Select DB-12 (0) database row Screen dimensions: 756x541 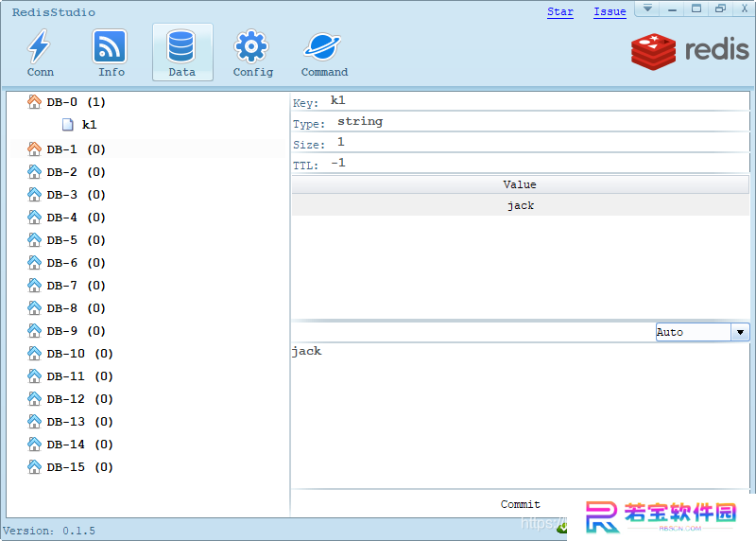pyautogui.click(x=79, y=398)
